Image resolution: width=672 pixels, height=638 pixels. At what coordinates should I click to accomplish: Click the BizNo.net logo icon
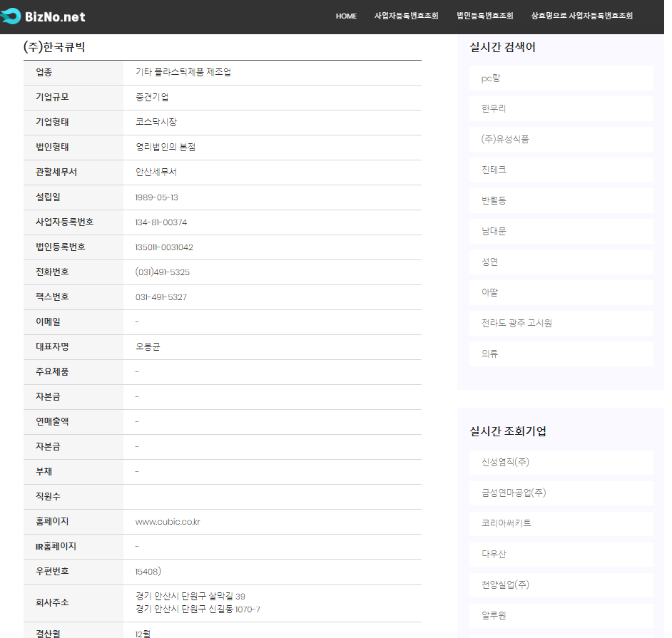click(x=10, y=16)
